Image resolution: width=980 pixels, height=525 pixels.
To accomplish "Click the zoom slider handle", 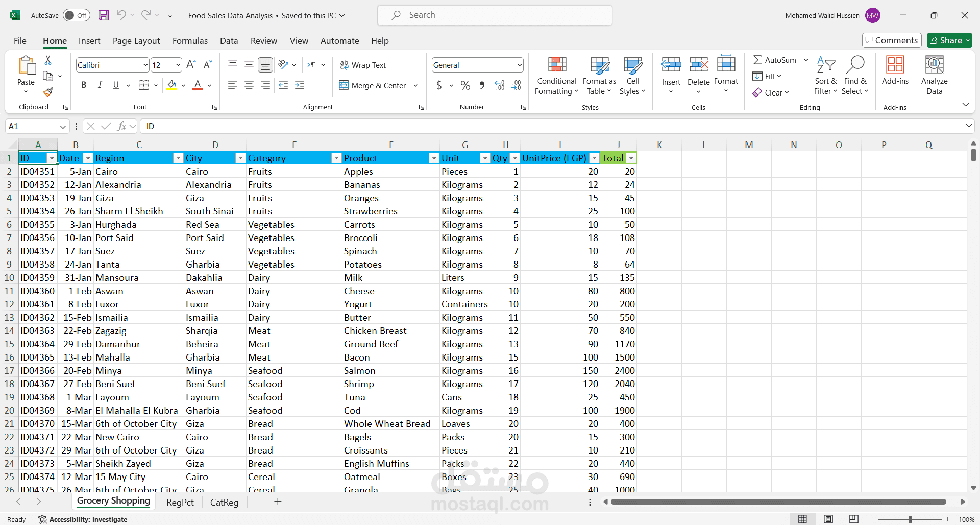I will tap(910, 519).
